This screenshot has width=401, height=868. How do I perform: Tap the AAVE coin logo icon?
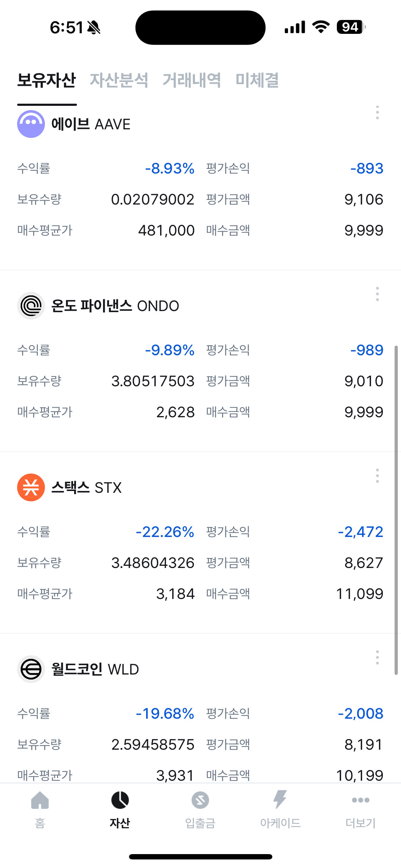pos(31,124)
